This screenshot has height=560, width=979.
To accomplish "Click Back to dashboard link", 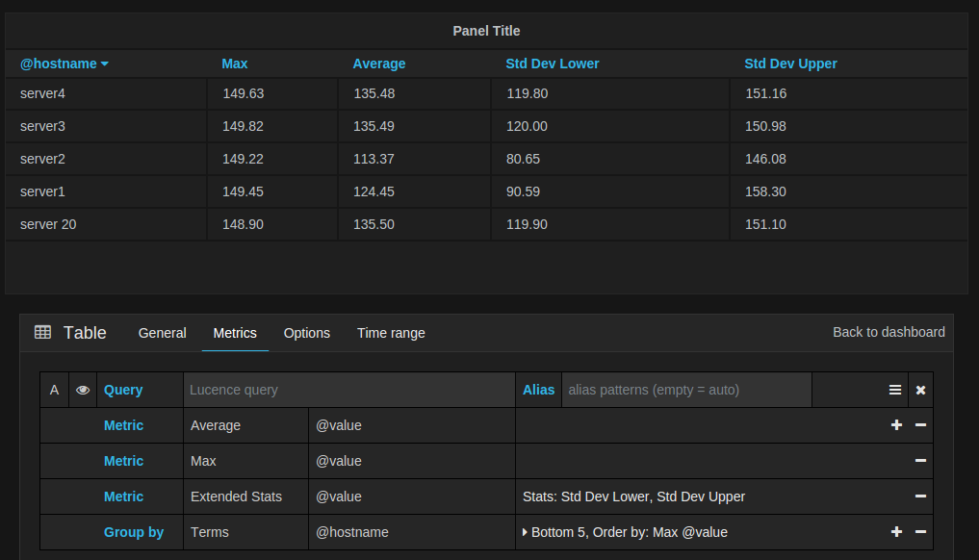I will click(x=889, y=332).
